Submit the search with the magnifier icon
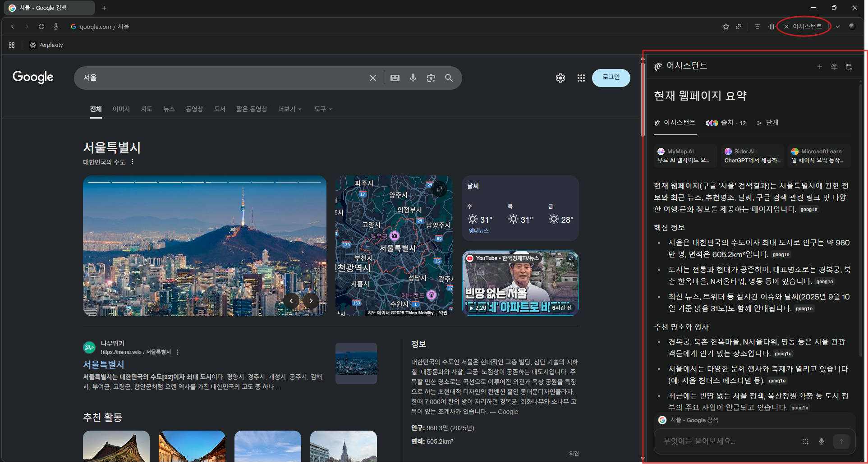The height and width of the screenshot is (464, 868). tap(449, 78)
